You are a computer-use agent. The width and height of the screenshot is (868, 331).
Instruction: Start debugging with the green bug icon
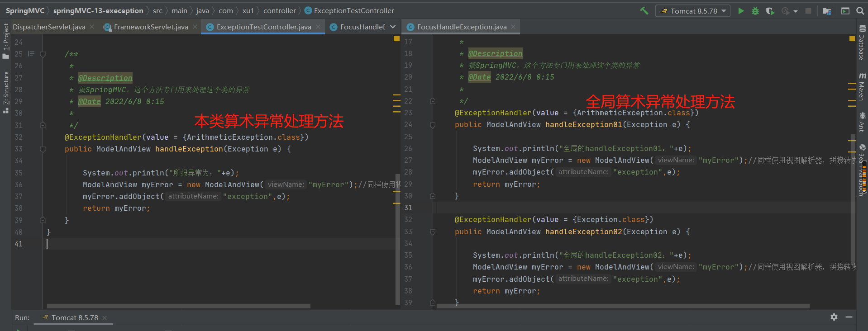(x=755, y=11)
